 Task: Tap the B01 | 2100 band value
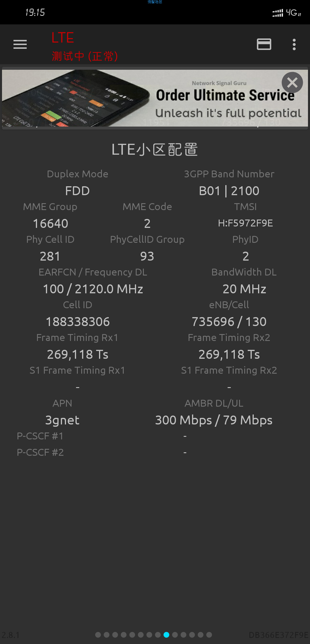coord(229,191)
